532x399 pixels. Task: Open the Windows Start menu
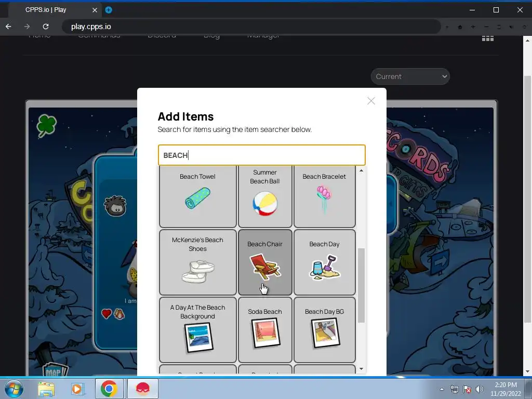14,389
